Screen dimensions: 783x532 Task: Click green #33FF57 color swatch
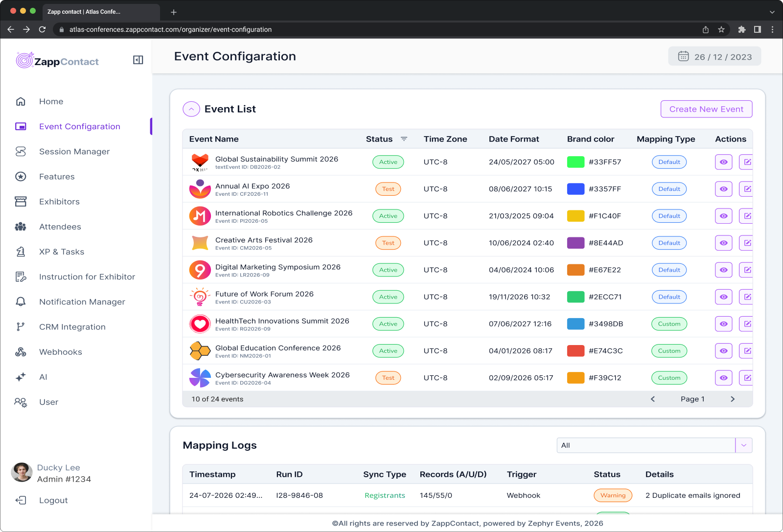click(576, 162)
